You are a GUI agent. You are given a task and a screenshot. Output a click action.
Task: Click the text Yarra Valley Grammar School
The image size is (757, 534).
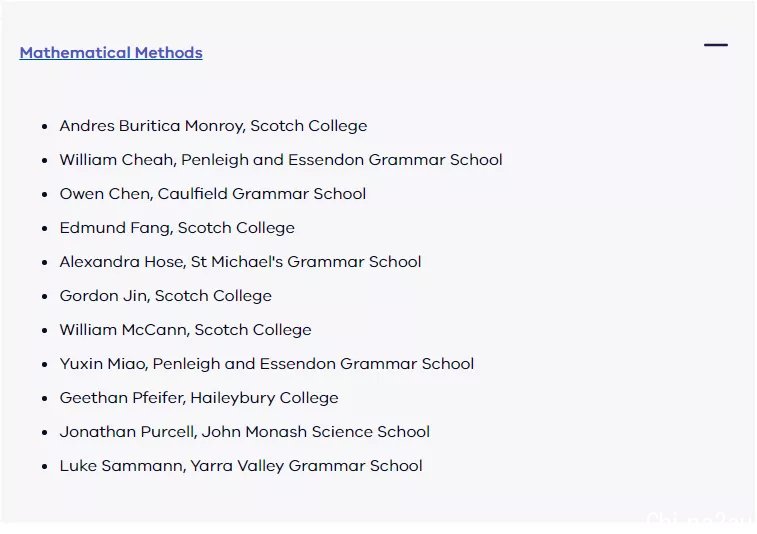[306, 466]
